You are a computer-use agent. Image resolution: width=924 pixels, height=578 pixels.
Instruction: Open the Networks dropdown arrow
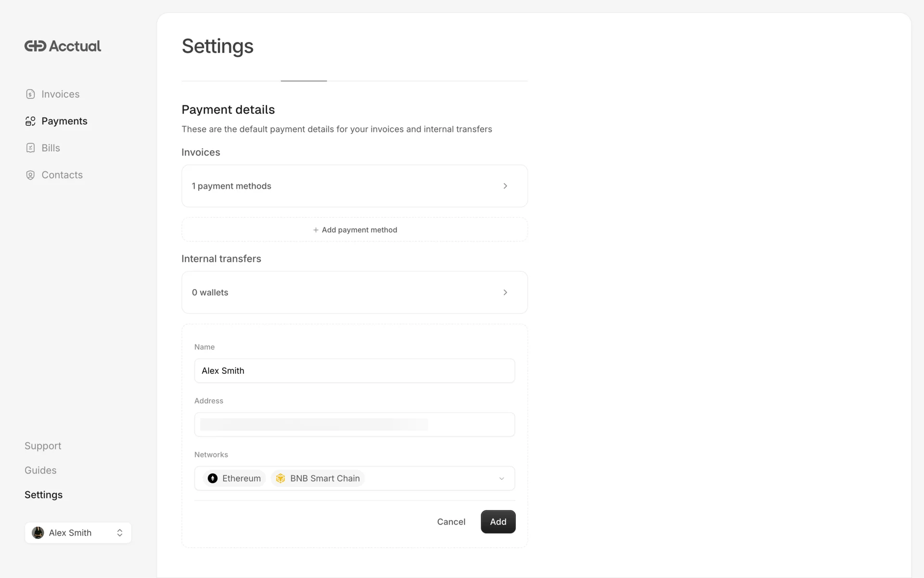pyautogui.click(x=501, y=479)
